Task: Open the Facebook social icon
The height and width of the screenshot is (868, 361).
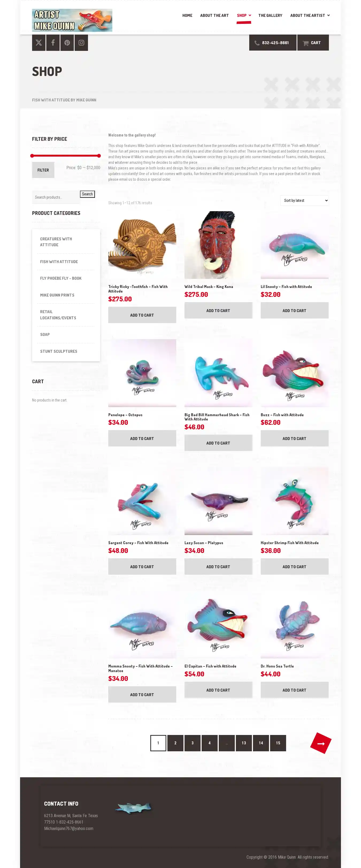Action: point(53,43)
